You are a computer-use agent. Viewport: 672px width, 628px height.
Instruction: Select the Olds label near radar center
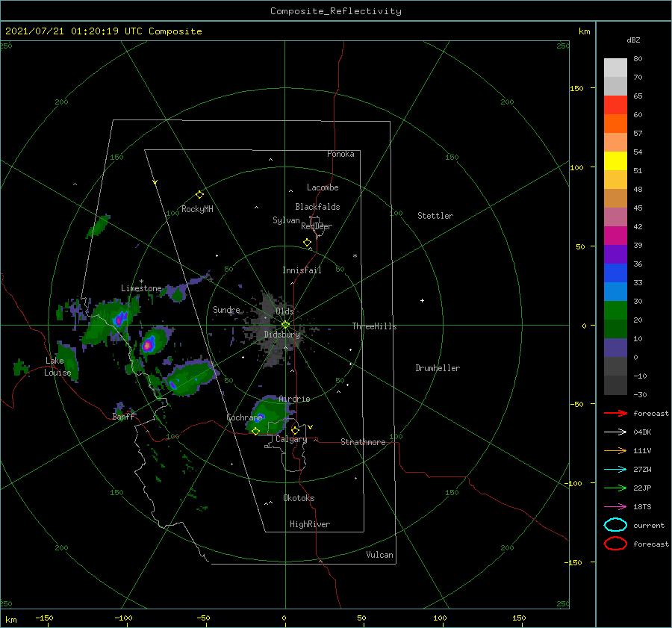tap(284, 311)
